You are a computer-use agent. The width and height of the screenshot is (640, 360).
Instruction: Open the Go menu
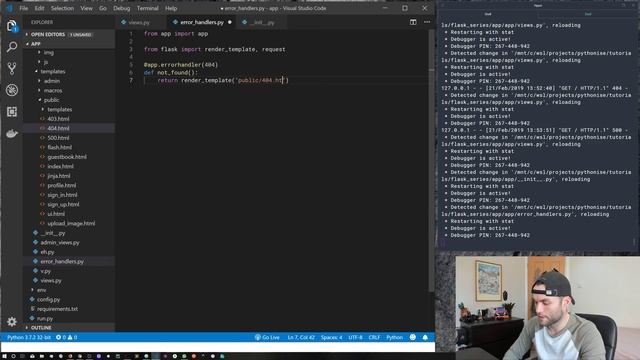click(x=103, y=8)
